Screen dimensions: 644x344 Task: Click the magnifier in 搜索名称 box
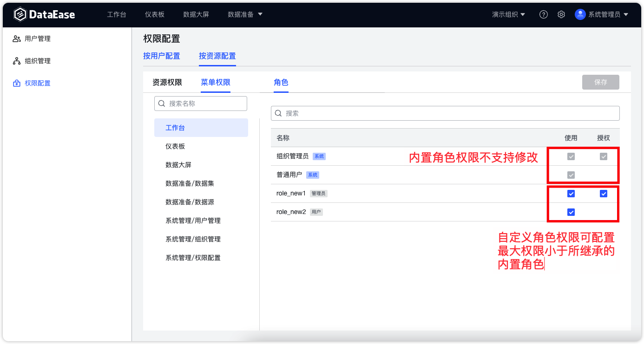coord(162,104)
